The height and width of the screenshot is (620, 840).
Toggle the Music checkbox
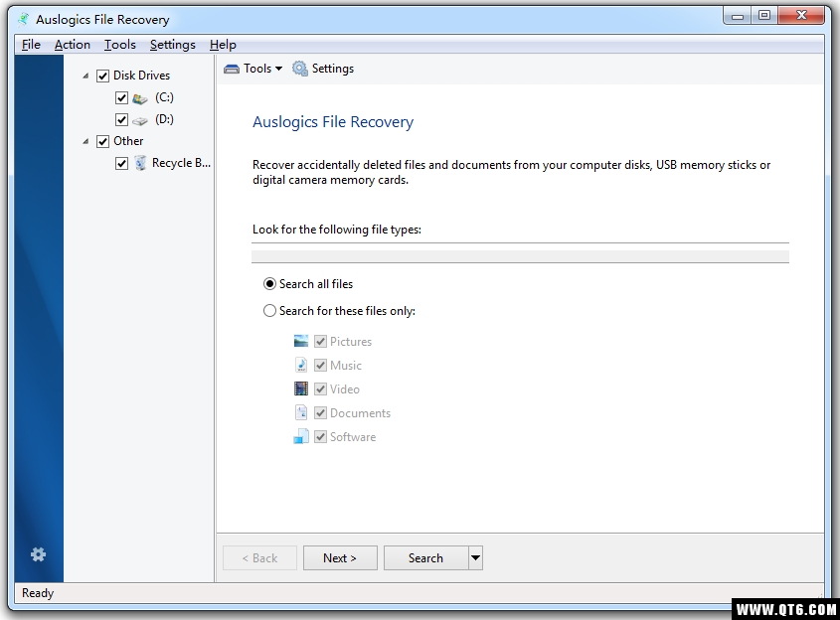pyautogui.click(x=320, y=366)
